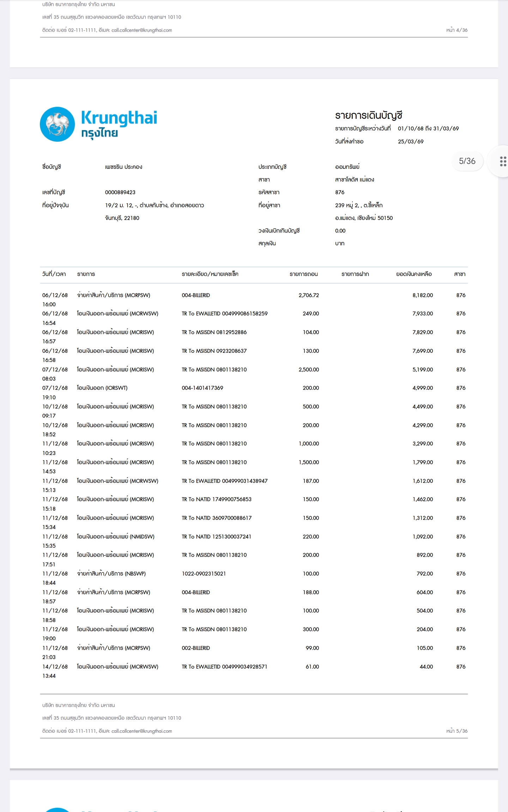Image resolution: width=508 pixels, height=812 pixels.
Task: Click the วันที่/เวลา column header
Action: 54,274
